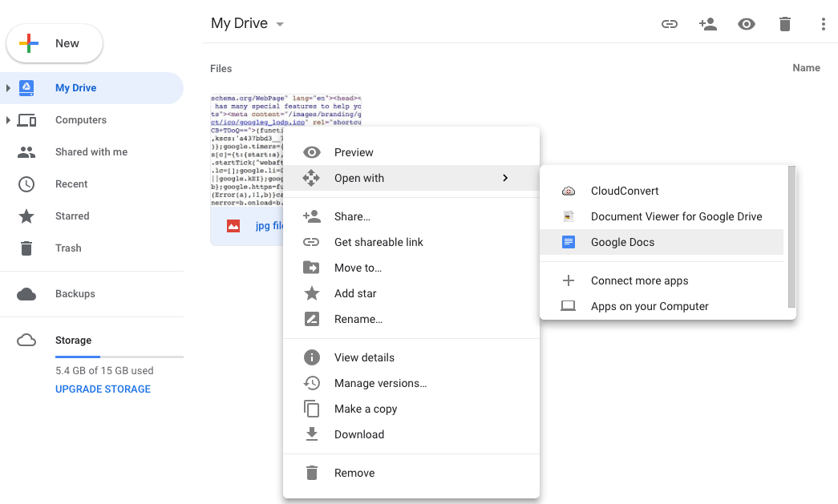
Task: Choose Open with in the context menu
Action: pos(411,178)
